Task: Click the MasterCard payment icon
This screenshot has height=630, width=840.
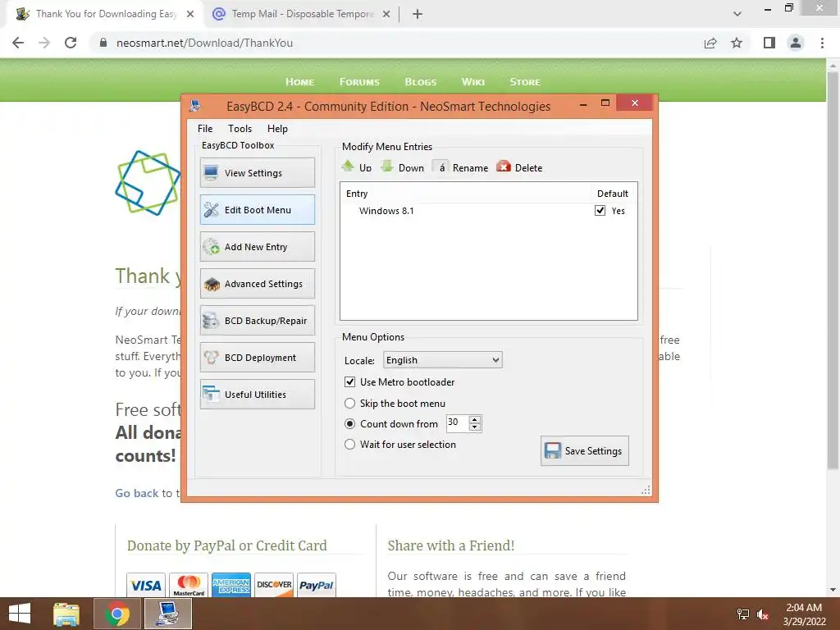Action: pos(189,584)
